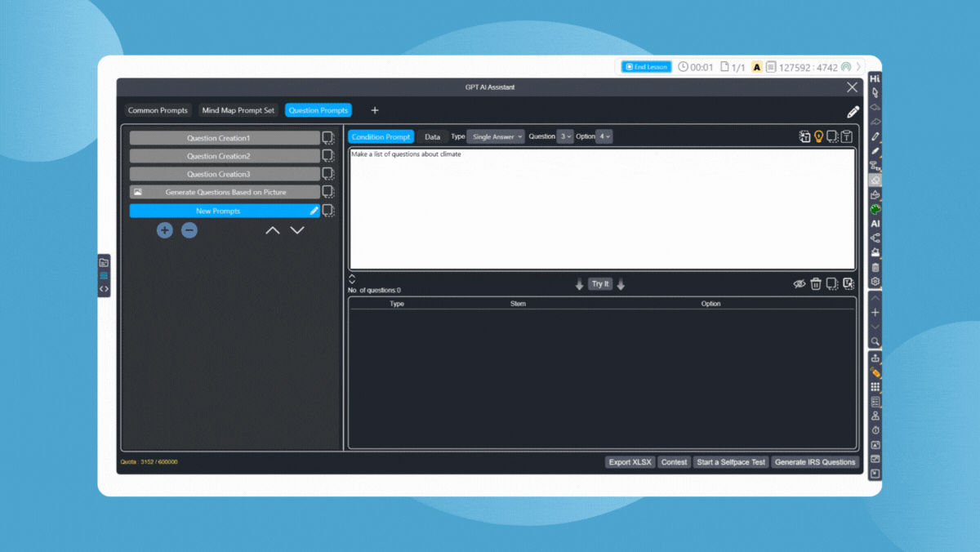Add a prompt with round plus button
The height and width of the screenshot is (552, 980).
click(165, 230)
